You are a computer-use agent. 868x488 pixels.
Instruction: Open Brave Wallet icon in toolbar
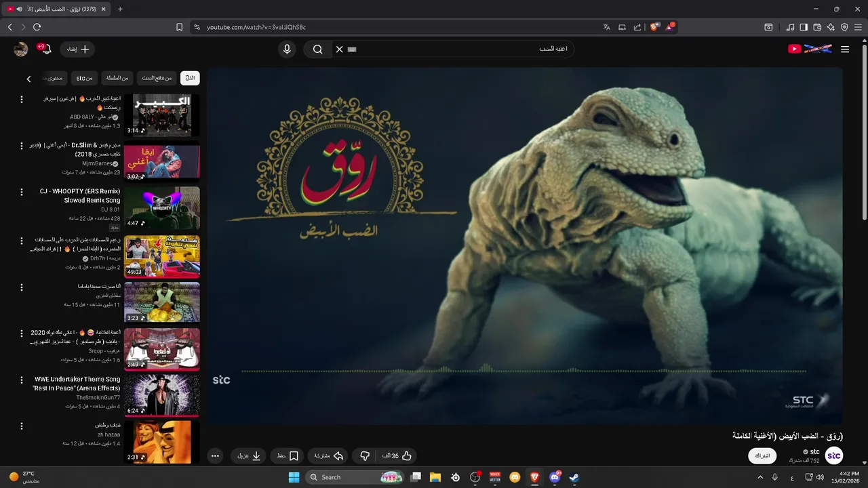(817, 27)
